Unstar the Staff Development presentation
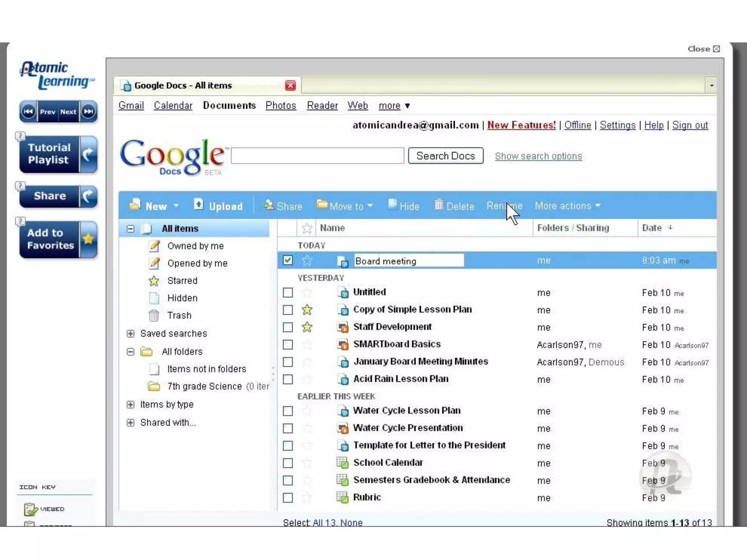Viewport: 747px width, 560px height. pyautogui.click(x=307, y=327)
